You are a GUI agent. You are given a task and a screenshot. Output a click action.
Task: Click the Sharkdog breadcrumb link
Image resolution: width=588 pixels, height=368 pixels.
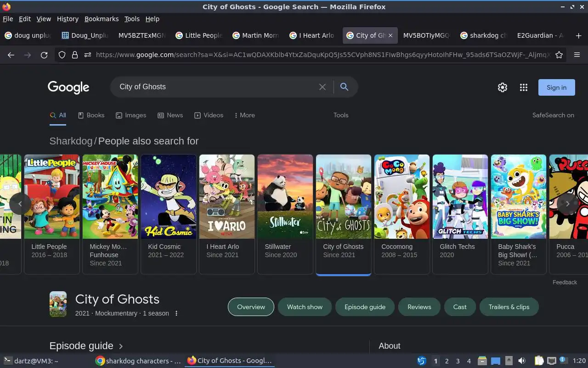tap(71, 141)
